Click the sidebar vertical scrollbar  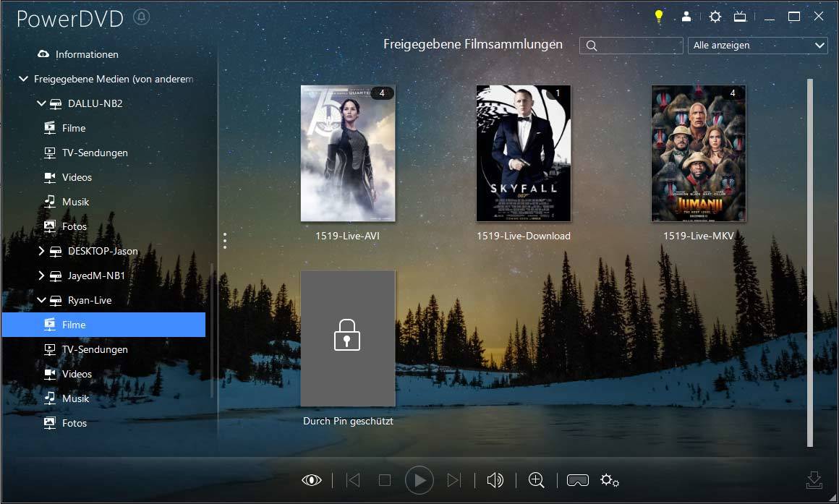tap(212, 330)
